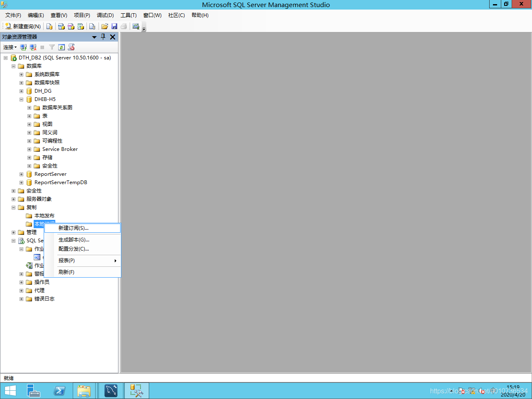This screenshot has height=399, width=532.
Task: Collapse the 复制 replication node
Action: coord(13,207)
